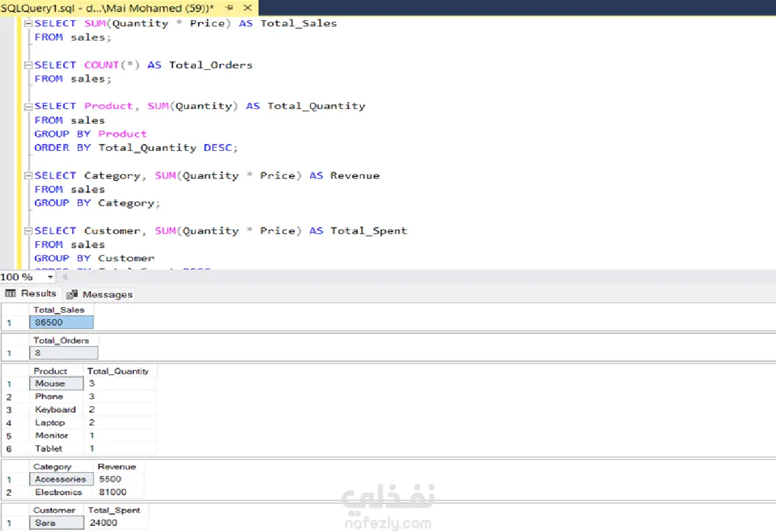Click the Revenue column header
This screenshot has height=532, width=776.
point(119,467)
